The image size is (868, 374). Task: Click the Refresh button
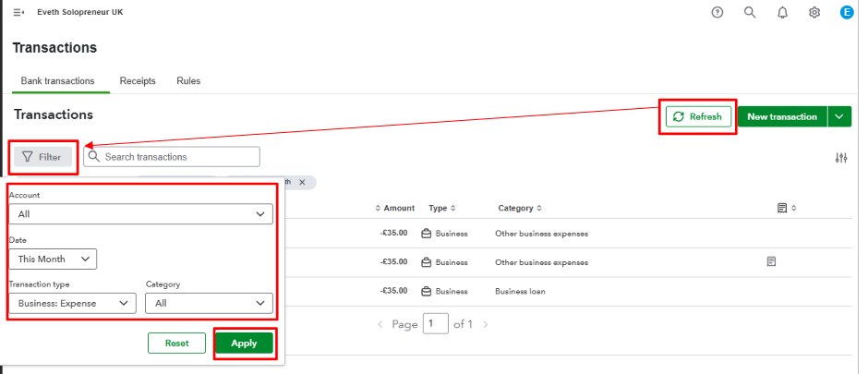698,116
